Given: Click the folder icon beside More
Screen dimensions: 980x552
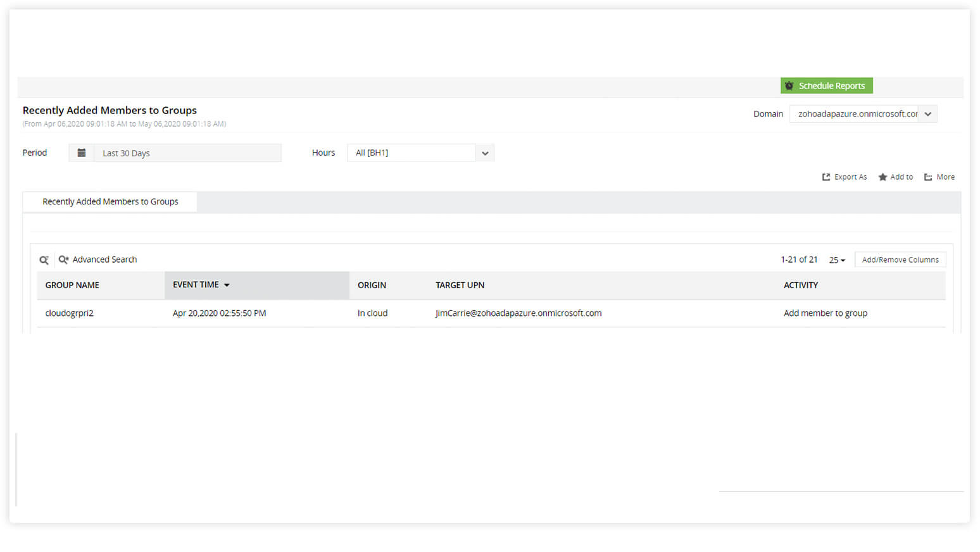Looking at the screenshot, I should click(x=927, y=177).
